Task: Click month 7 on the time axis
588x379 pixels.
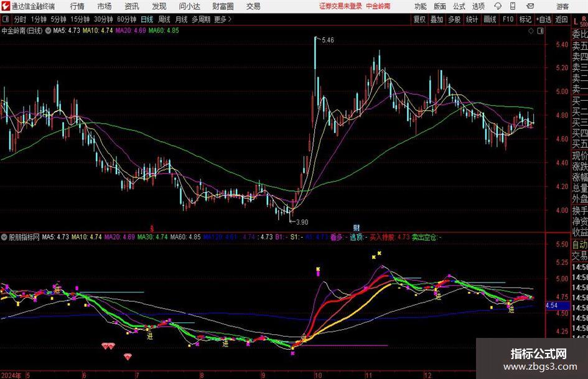Action: click(x=138, y=375)
